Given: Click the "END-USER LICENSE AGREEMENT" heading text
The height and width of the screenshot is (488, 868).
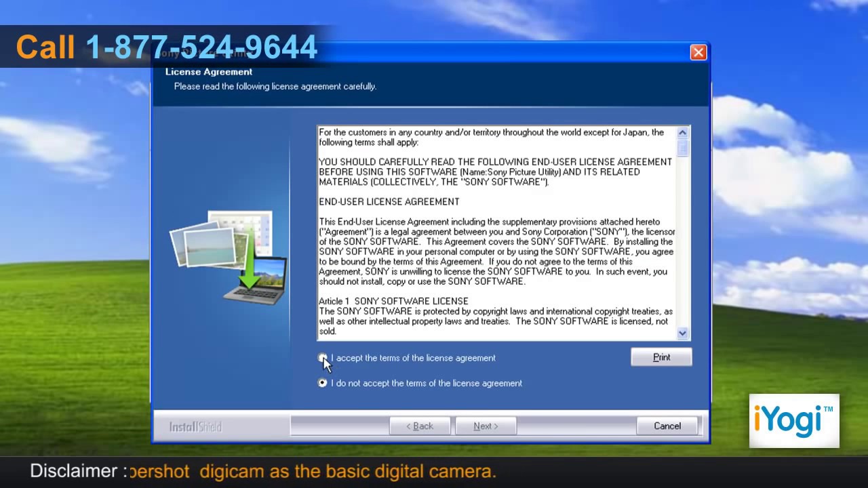Looking at the screenshot, I should (389, 202).
